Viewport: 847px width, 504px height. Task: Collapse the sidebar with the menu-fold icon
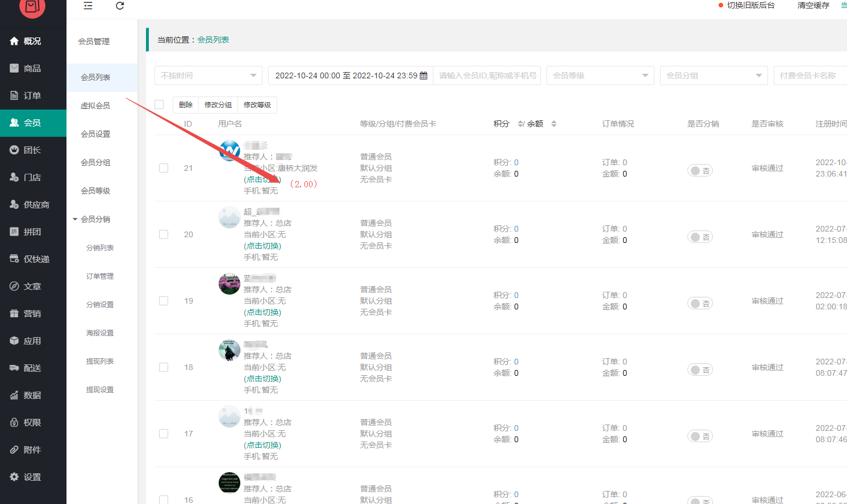tap(88, 6)
